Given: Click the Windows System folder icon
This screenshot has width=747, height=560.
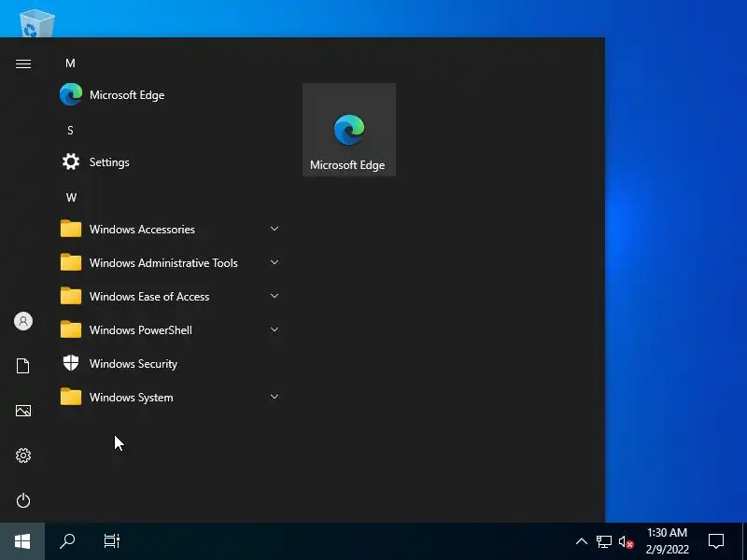Looking at the screenshot, I should click(x=71, y=396).
